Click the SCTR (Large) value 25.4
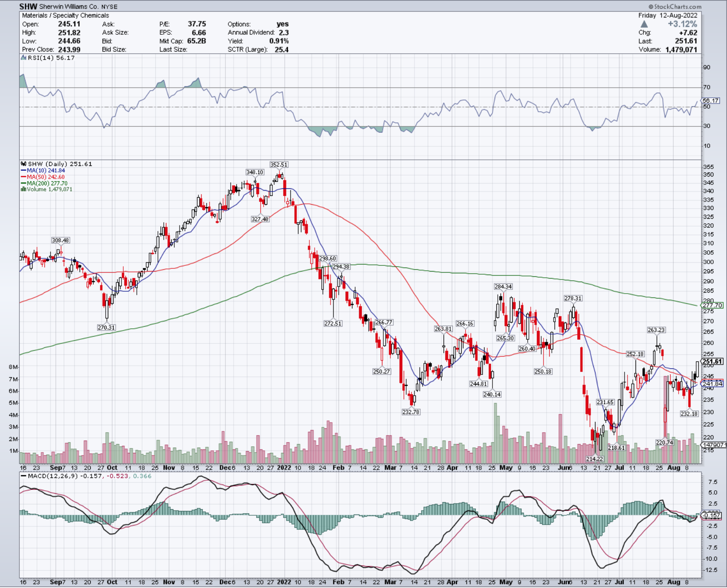This screenshot has width=727, height=588. click(x=282, y=50)
